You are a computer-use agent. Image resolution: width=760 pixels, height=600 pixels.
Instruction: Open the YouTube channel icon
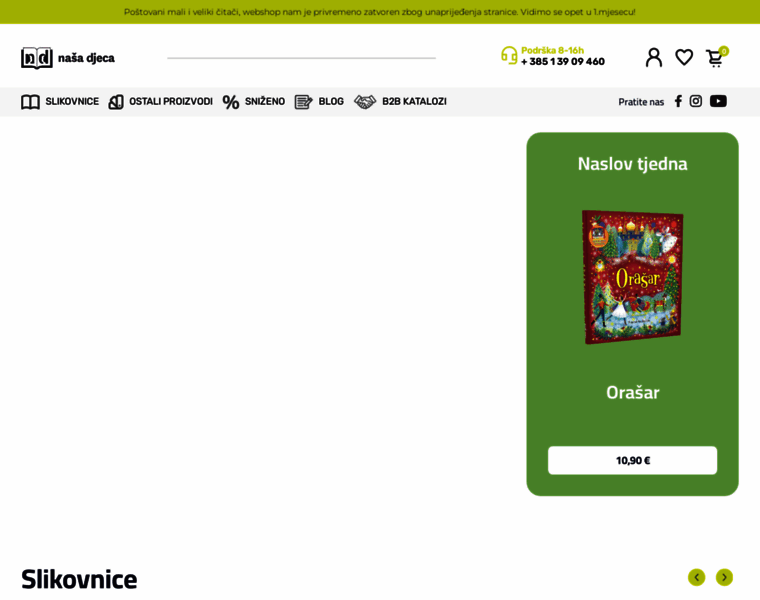[x=718, y=101]
